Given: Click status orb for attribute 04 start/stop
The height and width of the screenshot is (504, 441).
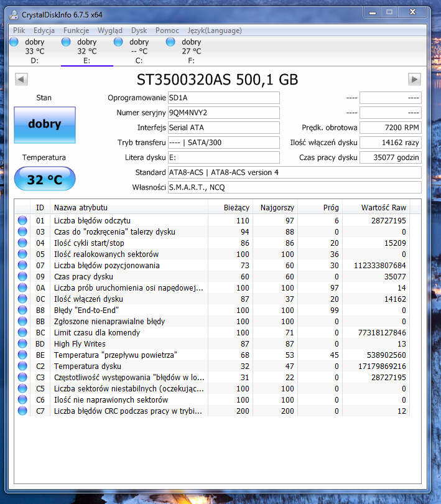Looking at the screenshot, I should click(x=22, y=243).
